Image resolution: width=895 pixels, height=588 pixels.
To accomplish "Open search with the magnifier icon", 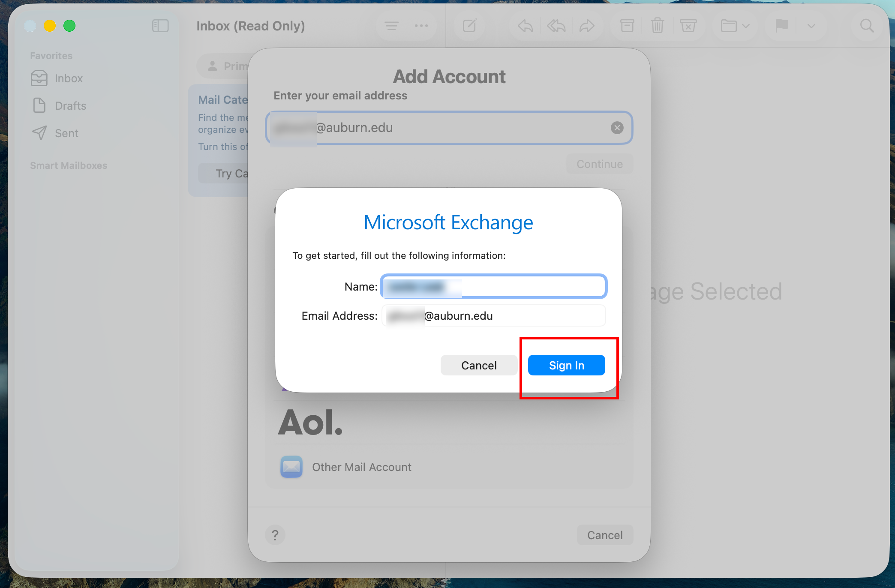I will point(867,26).
